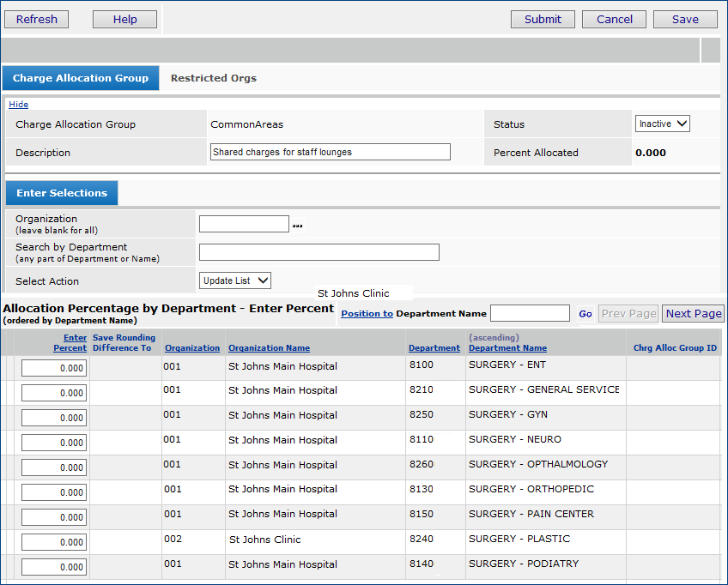
Task: Click the Enter Percent column header
Action: [70, 343]
